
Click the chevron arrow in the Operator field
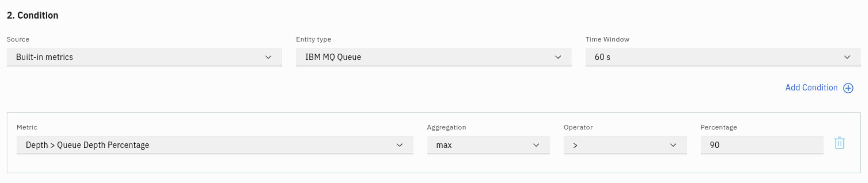[x=673, y=145]
